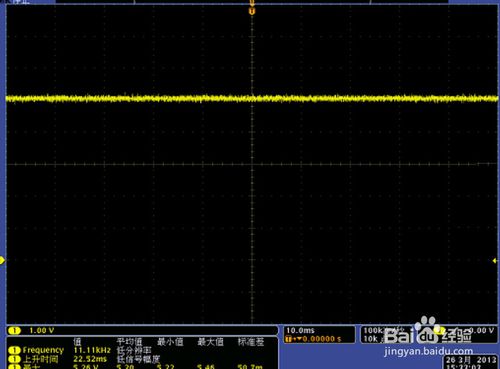Click the channel 1 badge beside 1.00 V
The width and height of the screenshot is (500, 369).
(x=14, y=330)
